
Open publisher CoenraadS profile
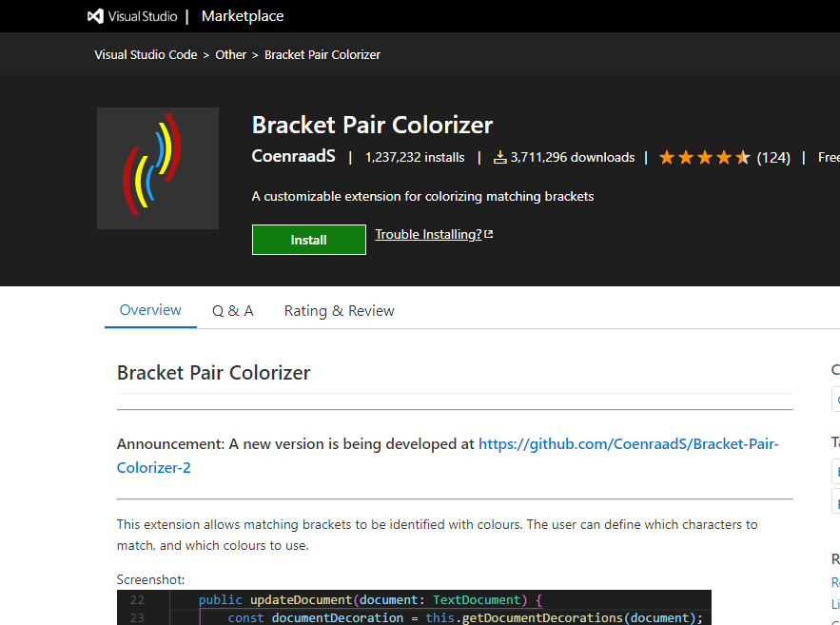[294, 156]
